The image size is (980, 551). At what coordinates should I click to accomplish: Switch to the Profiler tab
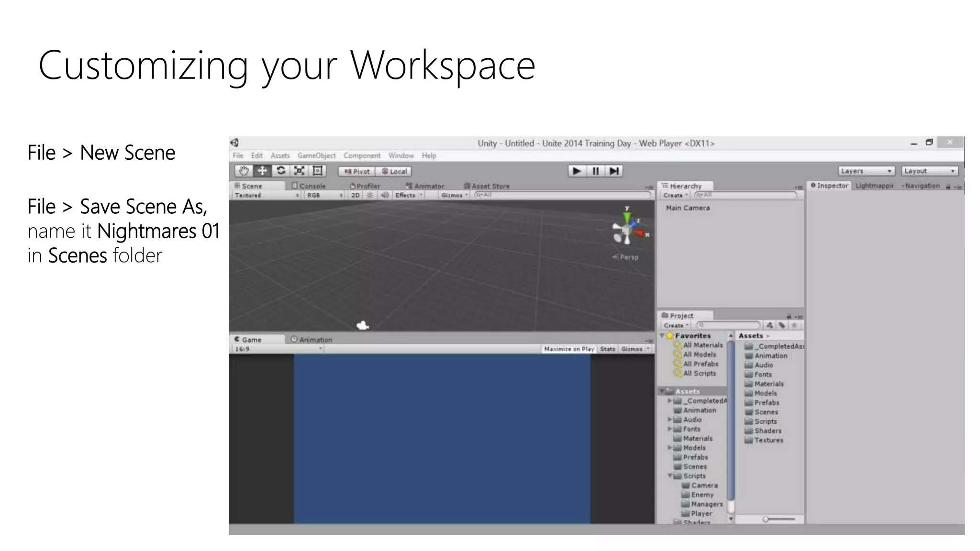tap(365, 186)
